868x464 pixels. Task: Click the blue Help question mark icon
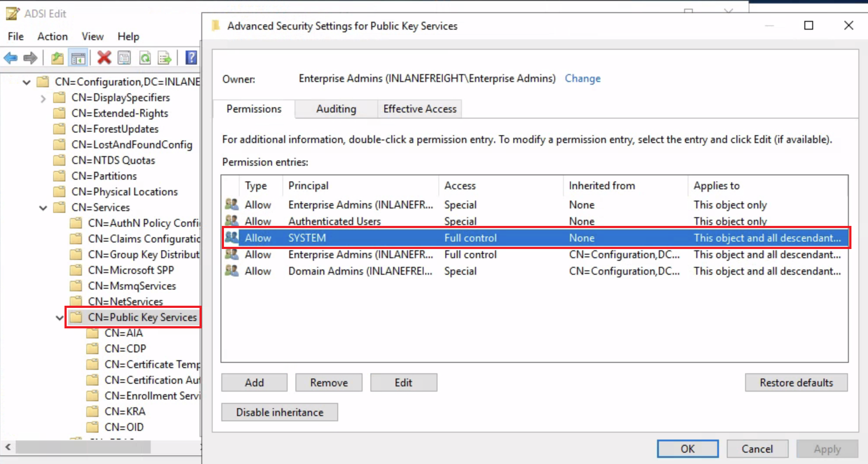191,58
